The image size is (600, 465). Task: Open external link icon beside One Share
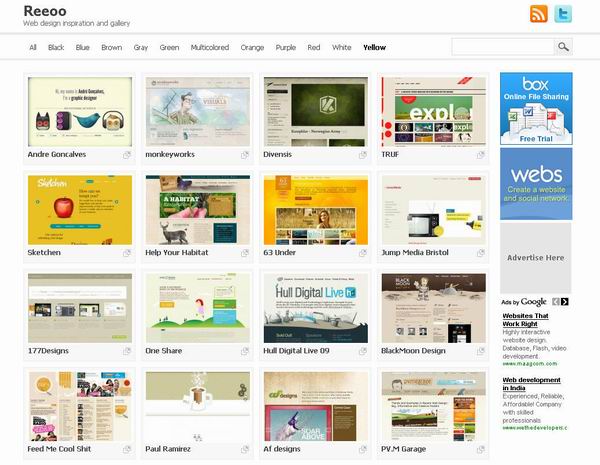[245, 351]
